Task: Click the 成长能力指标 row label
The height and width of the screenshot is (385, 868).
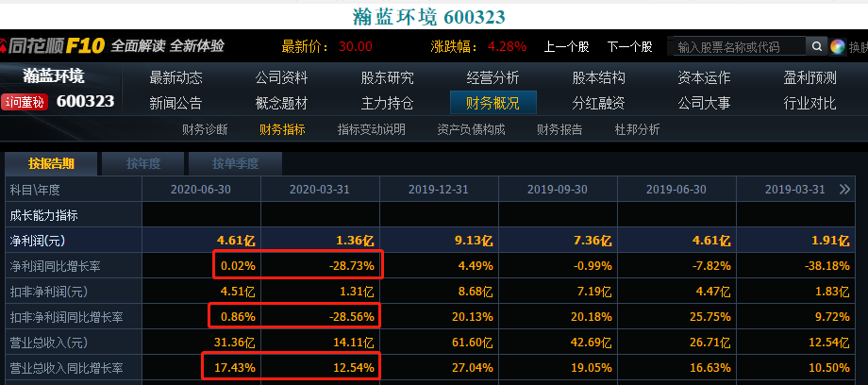Action: point(44,215)
